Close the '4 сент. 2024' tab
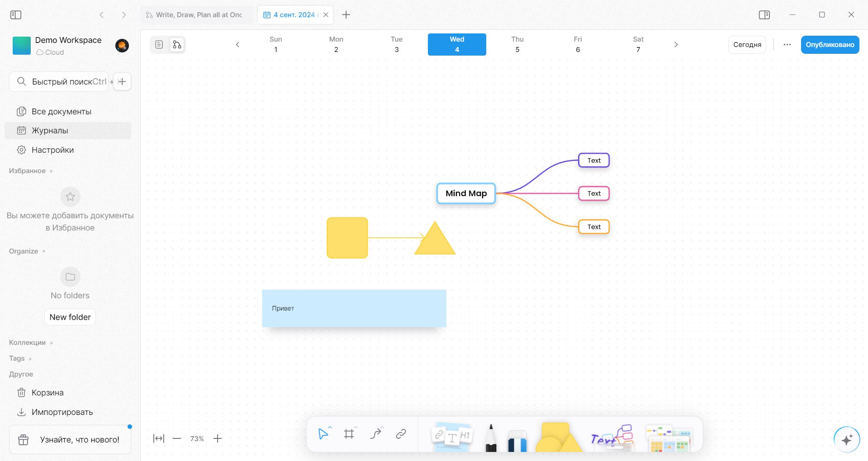868x461 pixels. pyautogui.click(x=326, y=15)
